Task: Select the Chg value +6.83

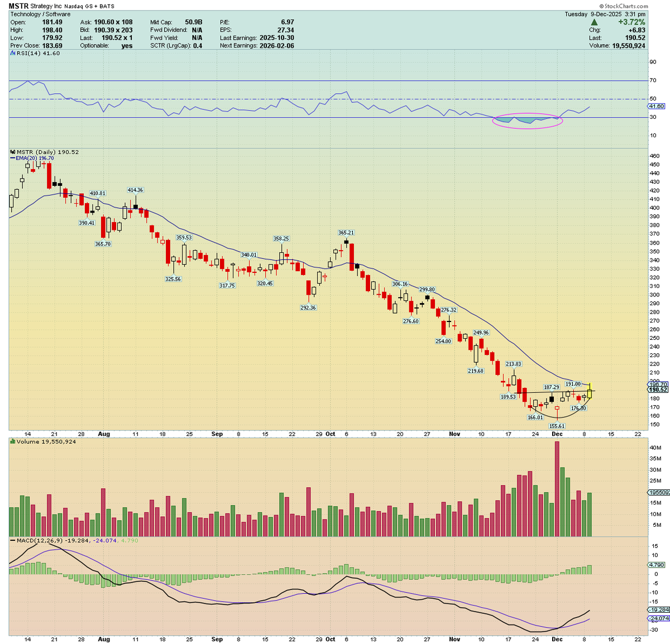Action: tap(636, 30)
